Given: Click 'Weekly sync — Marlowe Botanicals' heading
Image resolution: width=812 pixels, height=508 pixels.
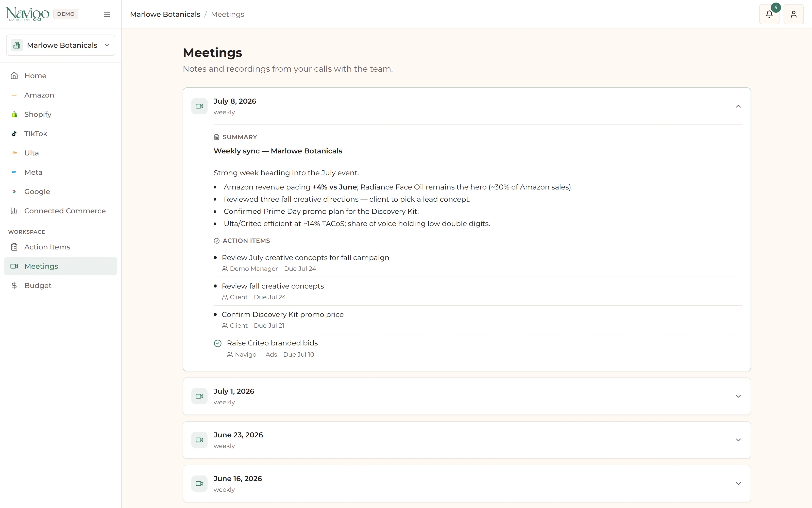Looking at the screenshot, I should pos(278,151).
